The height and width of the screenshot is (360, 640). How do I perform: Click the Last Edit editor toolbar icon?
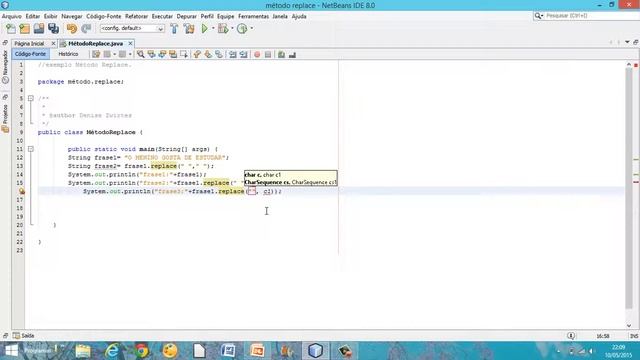tap(96, 54)
